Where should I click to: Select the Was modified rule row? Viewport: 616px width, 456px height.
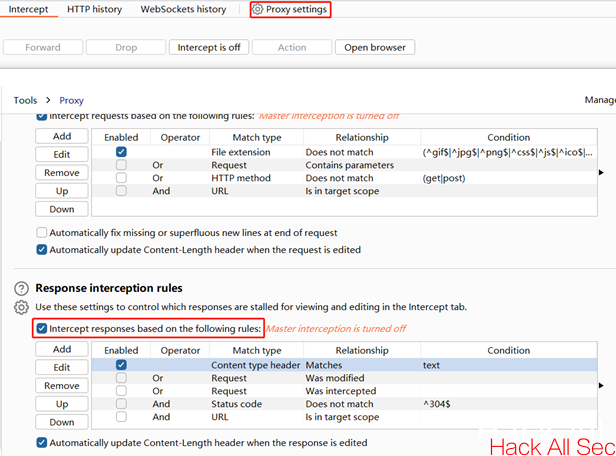click(x=344, y=378)
